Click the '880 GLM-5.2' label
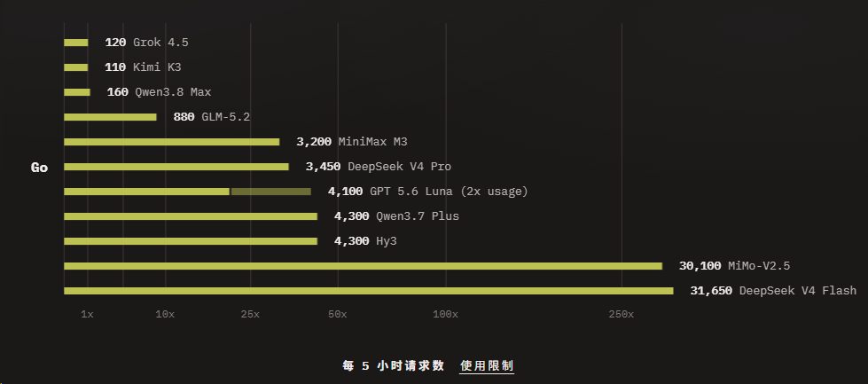The width and height of the screenshot is (868, 384). point(212,117)
